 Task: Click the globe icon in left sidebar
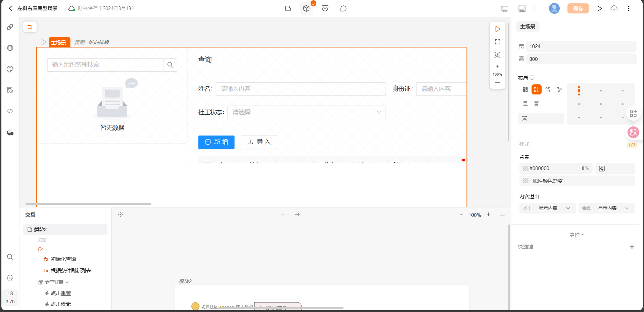[10, 48]
